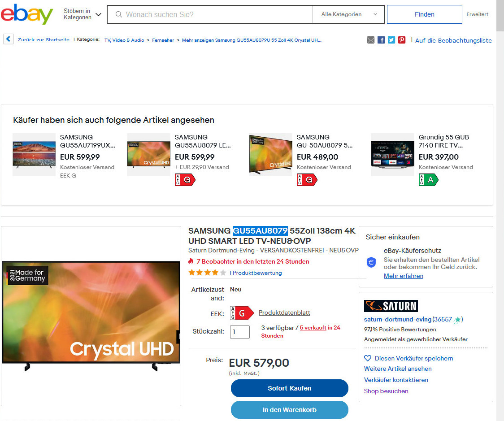
Task: Click the back arrow button
Action: click(x=9, y=39)
